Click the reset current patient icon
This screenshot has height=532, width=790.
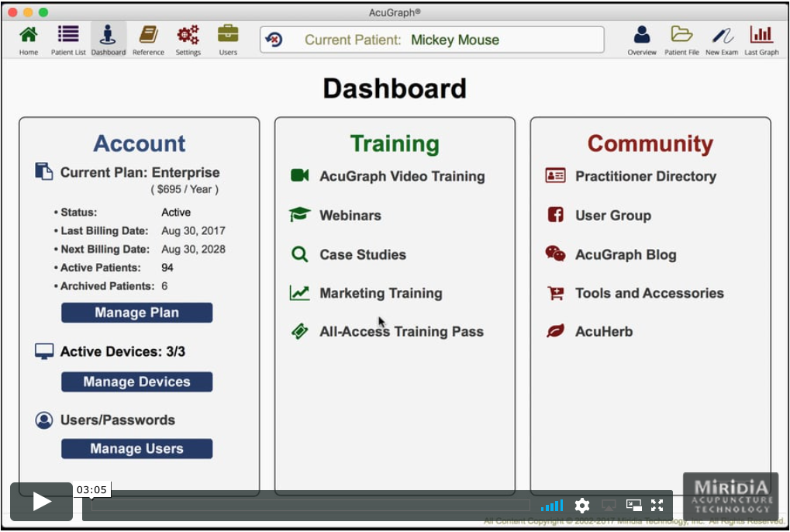tap(274, 40)
